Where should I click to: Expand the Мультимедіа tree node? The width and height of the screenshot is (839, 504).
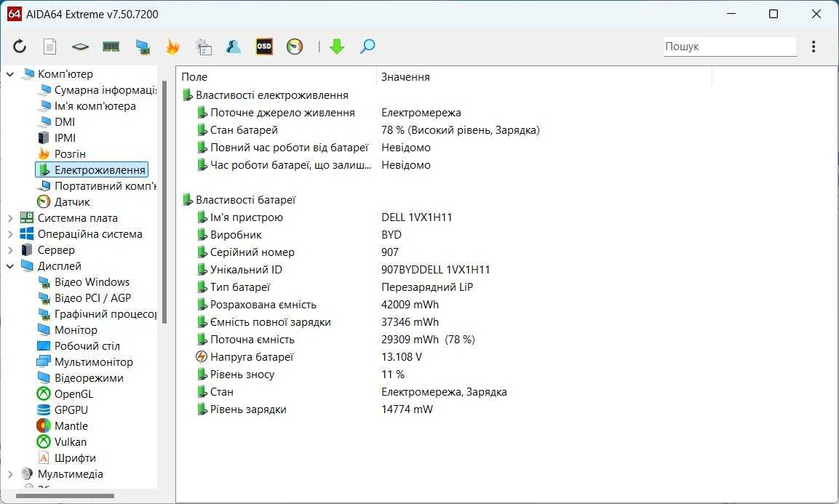coord(10,474)
